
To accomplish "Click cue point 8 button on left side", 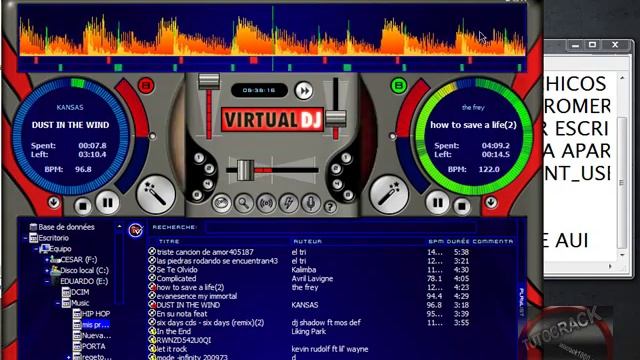I will click(197, 195).
